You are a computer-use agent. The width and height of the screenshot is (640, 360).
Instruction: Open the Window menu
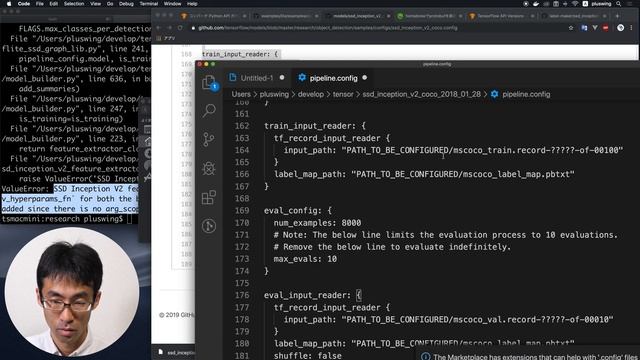point(172,4)
